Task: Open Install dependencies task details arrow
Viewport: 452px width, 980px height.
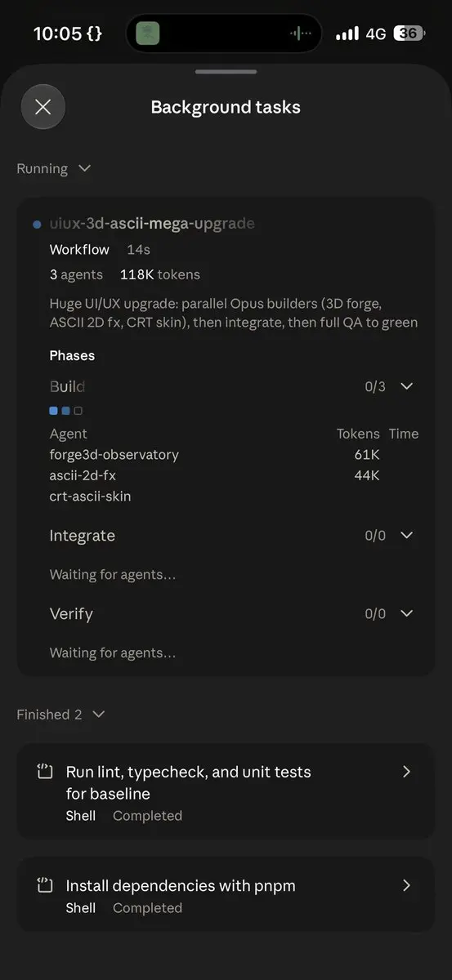Action: pyautogui.click(x=406, y=885)
